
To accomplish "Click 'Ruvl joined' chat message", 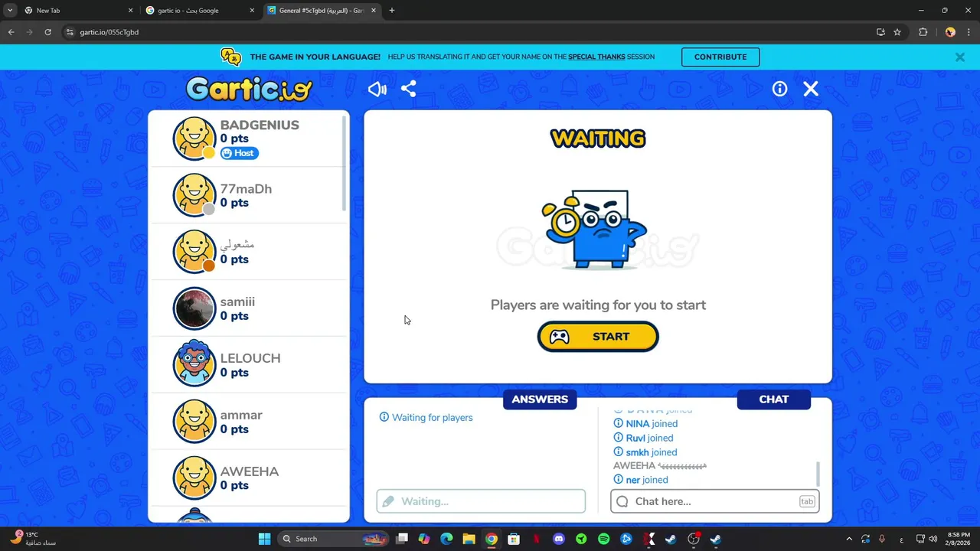I will tap(644, 439).
